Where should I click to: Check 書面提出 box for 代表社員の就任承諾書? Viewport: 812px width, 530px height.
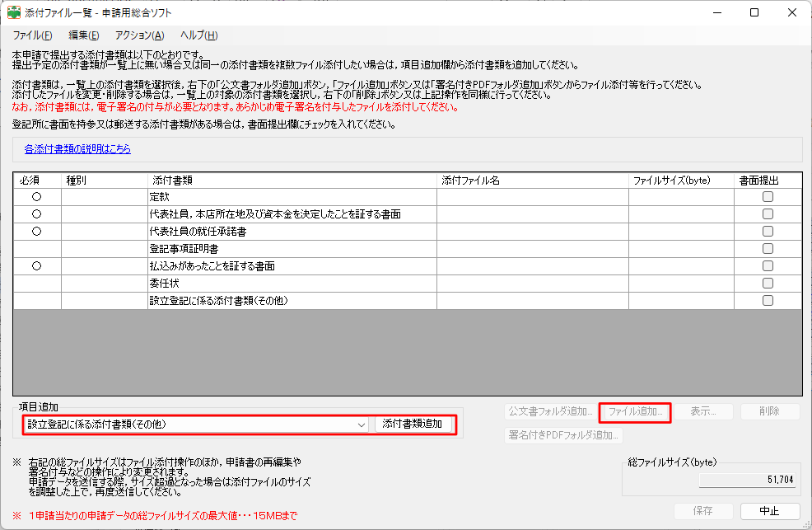768,232
